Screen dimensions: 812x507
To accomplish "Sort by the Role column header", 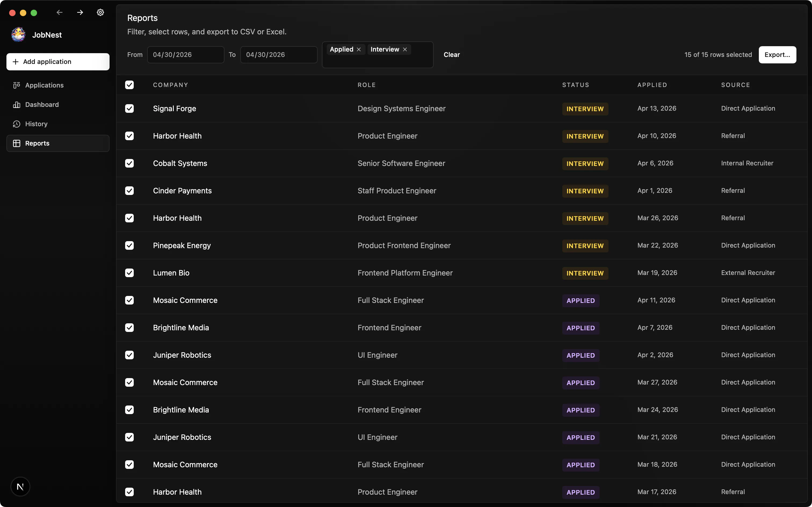I will (x=367, y=85).
